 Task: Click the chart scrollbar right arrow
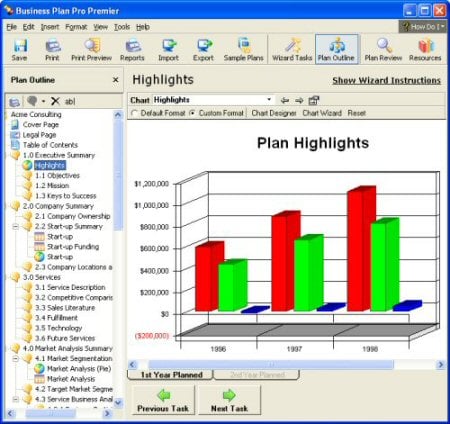441,365
